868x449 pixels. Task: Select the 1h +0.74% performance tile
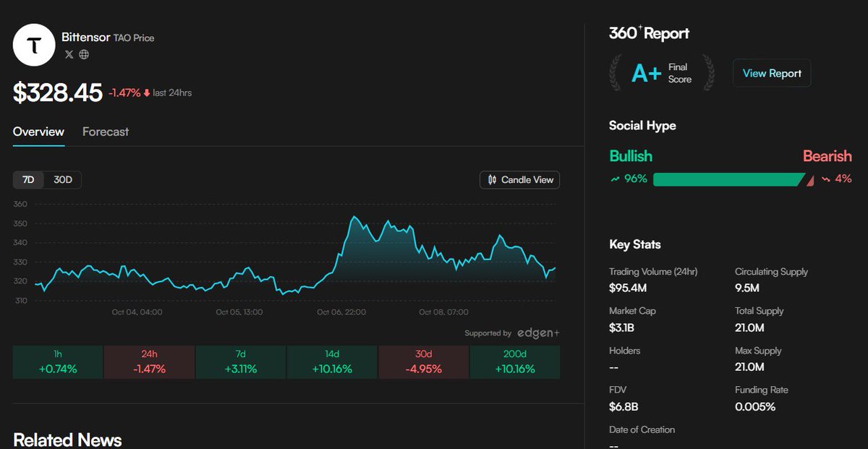pos(58,362)
